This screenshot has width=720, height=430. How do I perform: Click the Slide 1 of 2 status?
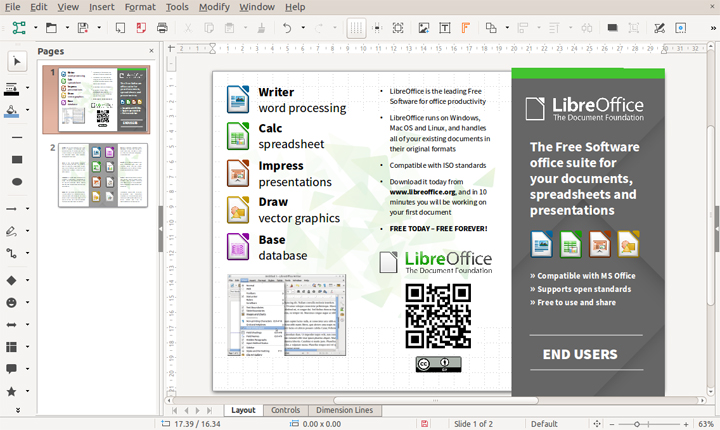point(473,424)
